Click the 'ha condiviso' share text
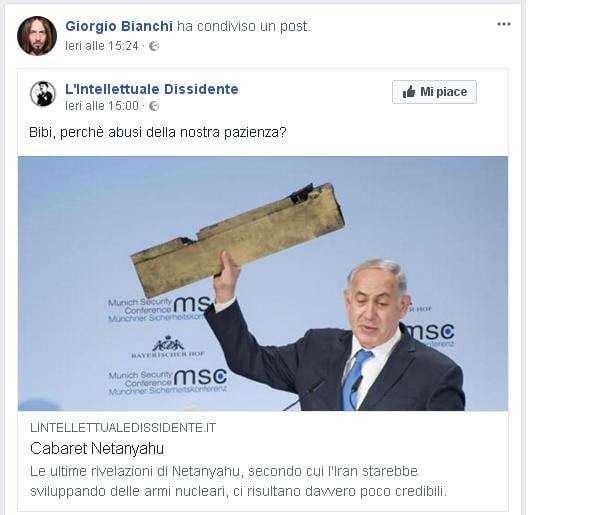This screenshot has width=600, height=515. [216, 26]
